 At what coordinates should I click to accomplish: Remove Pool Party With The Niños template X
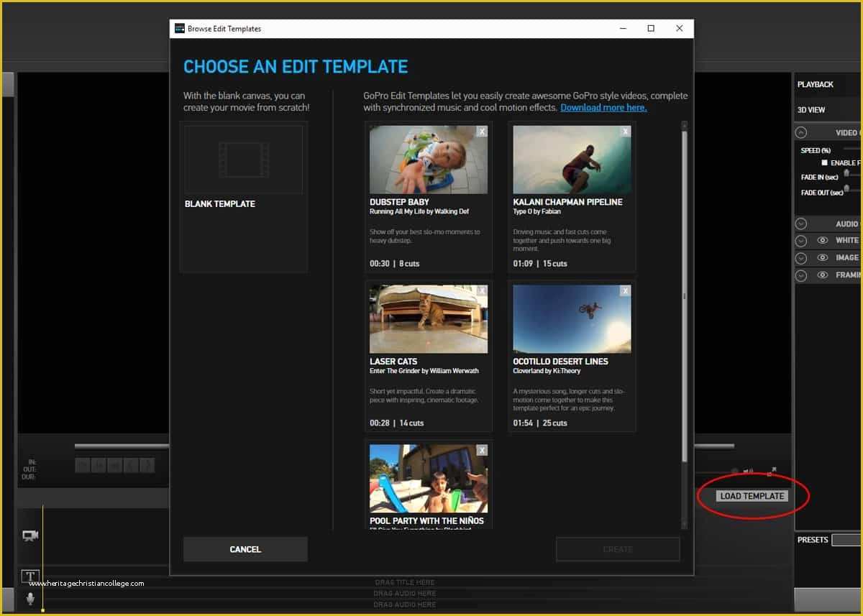482,450
